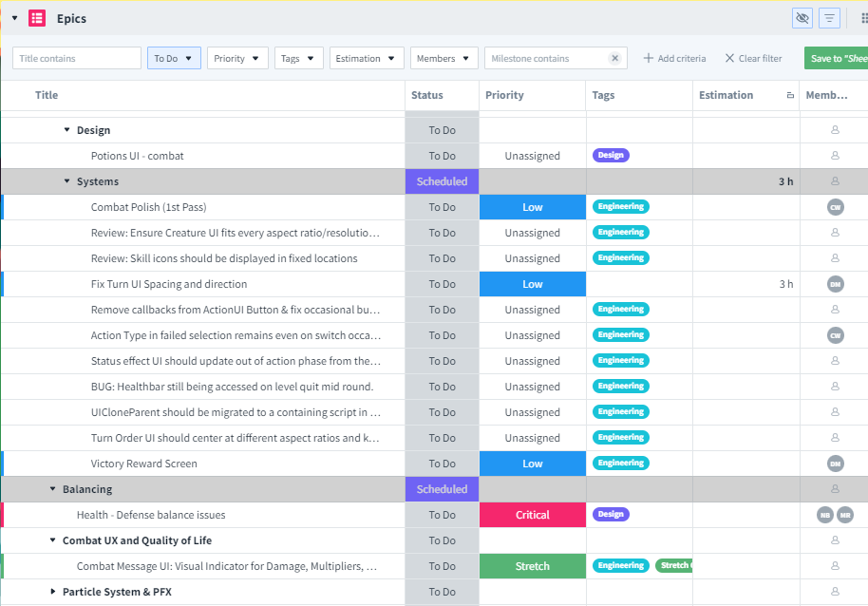Click the grid icon at top right
The height and width of the screenshot is (606, 868).
(x=863, y=18)
